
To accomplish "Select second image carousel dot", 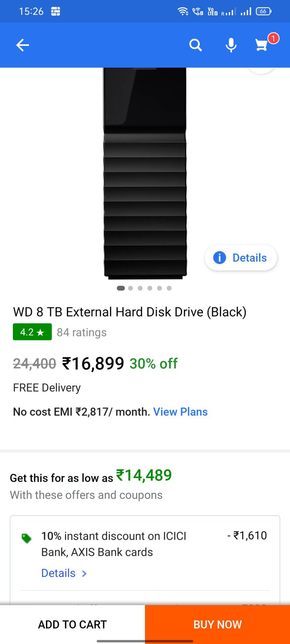I will pyautogui.click(x=130, y=288).
